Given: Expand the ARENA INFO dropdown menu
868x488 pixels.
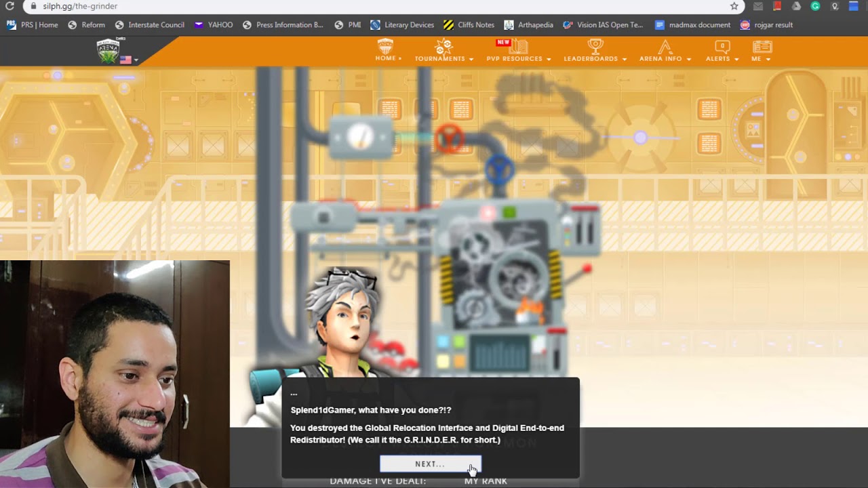Looking at the screenshot, I should (x=665, y=51).
